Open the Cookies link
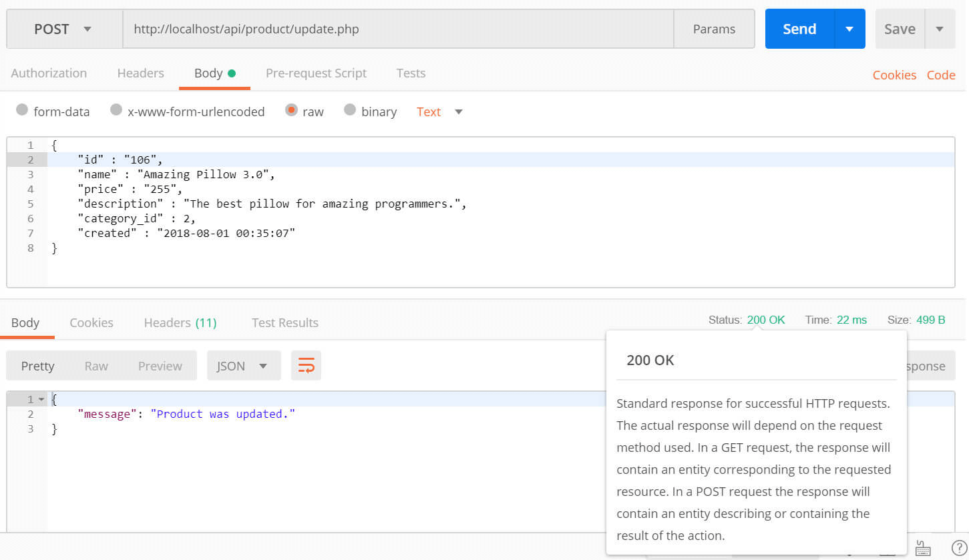The height and width of the screenshot is (560, 969). pyautogui.click(x=894, y=75)
